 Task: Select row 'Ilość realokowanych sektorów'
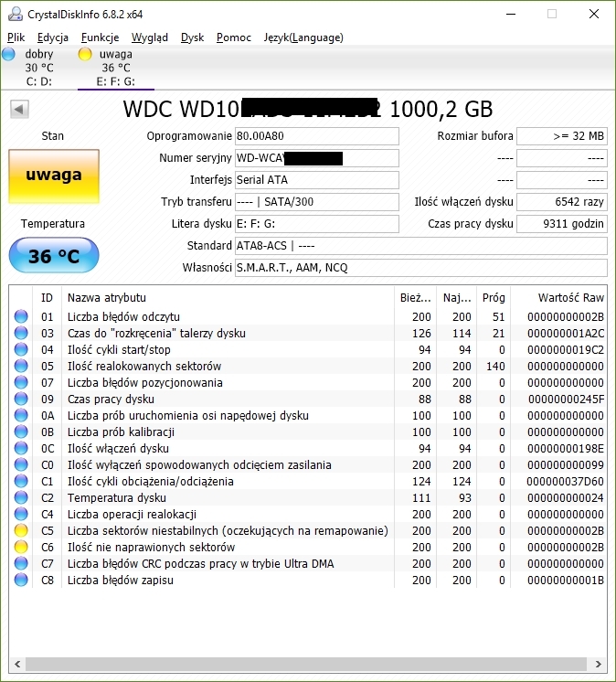coord(308,367)
